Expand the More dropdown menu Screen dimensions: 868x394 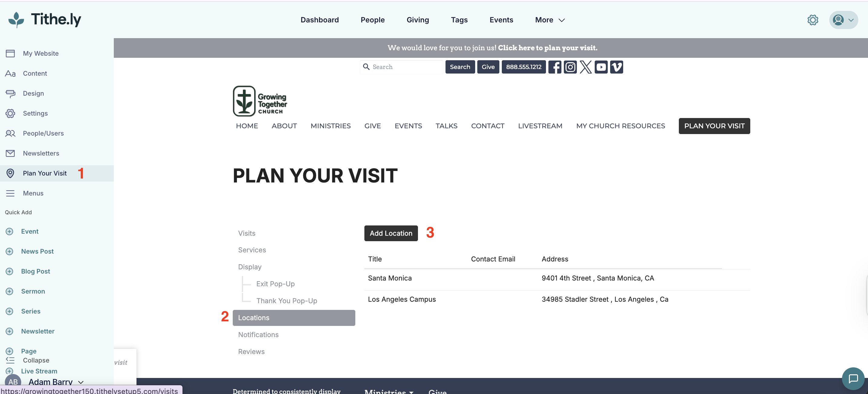click(x=550, y=20)
